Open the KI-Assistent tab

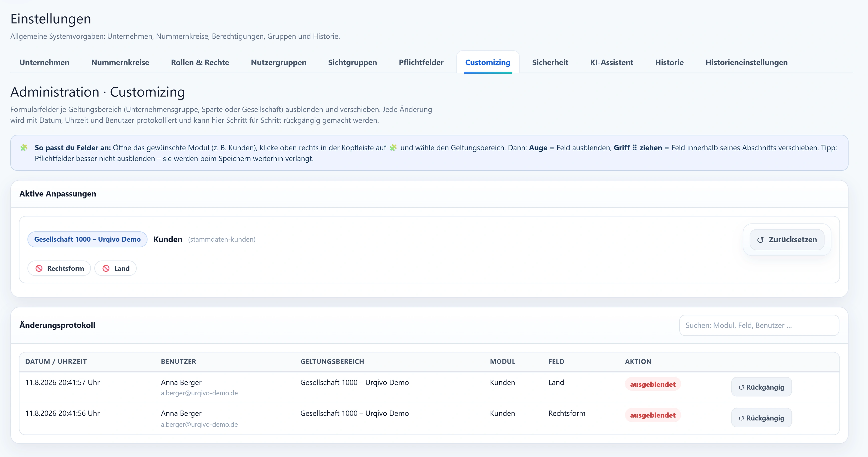coord(612,62)
